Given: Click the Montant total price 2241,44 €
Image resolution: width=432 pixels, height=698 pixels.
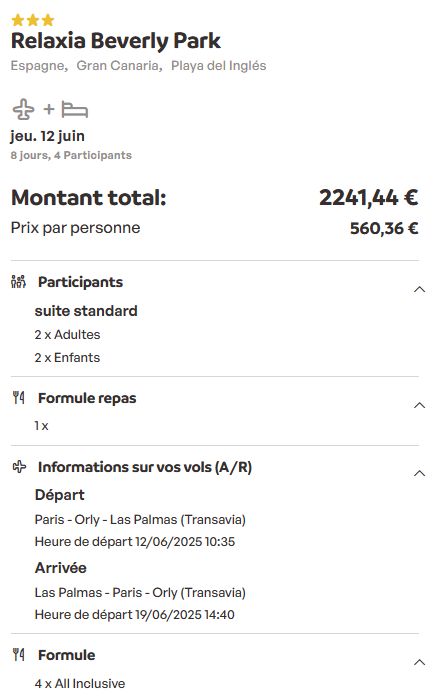Looking at the screenshot, I should point(368,198).
